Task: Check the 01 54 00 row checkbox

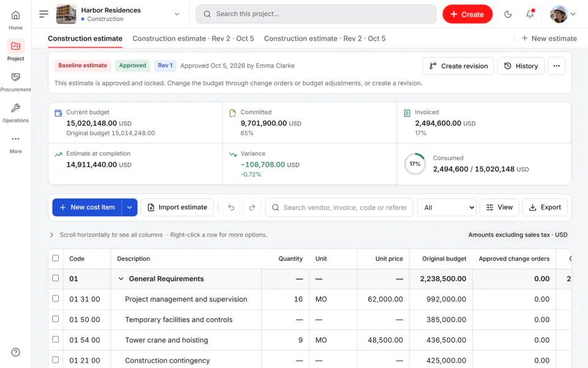Action: (56, 339)
